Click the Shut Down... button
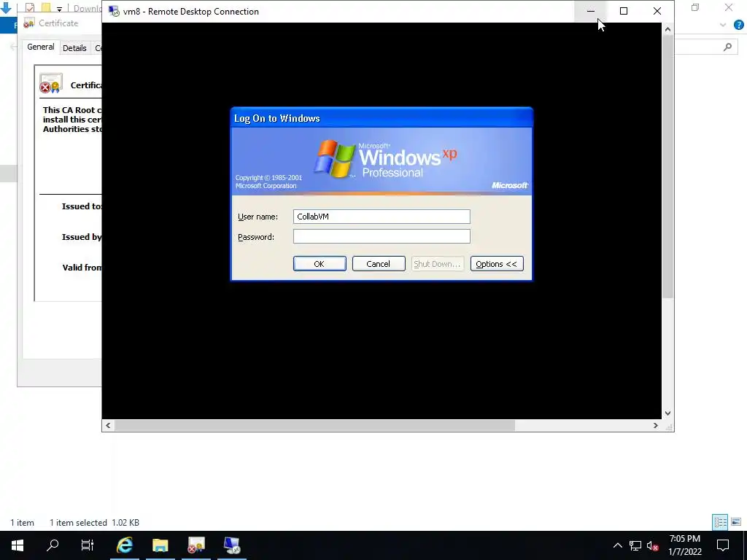The height and width of the screenshot is (560, 747). [437, 264]
